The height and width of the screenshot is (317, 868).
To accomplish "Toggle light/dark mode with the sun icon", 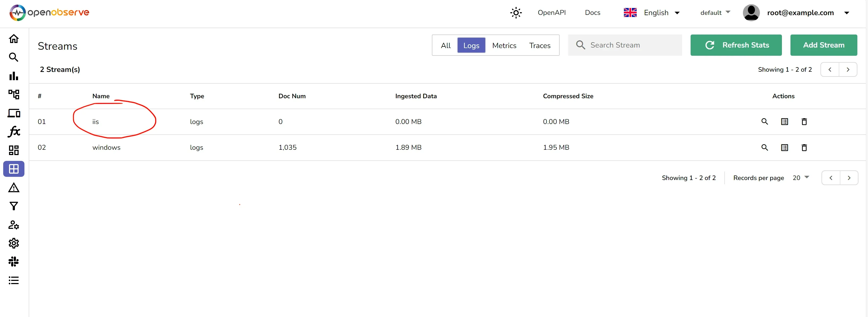I will [x=516, y=12].
